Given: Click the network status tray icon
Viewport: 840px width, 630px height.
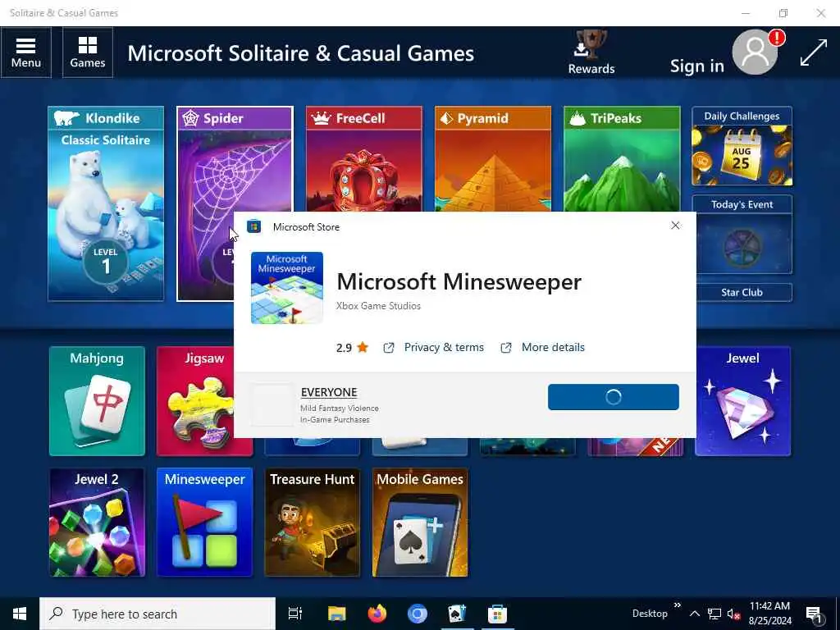Looking at the screenshot, I should 714,614.
